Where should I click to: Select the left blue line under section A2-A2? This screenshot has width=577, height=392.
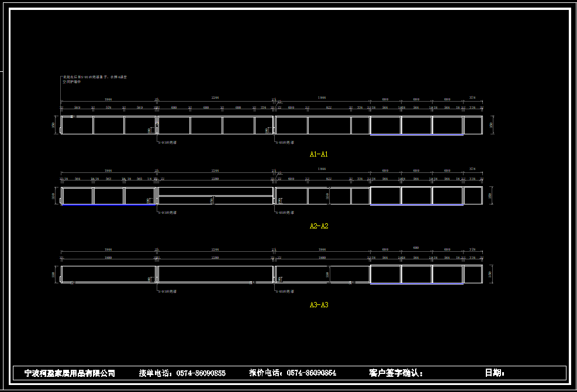[x=108, y=205]
